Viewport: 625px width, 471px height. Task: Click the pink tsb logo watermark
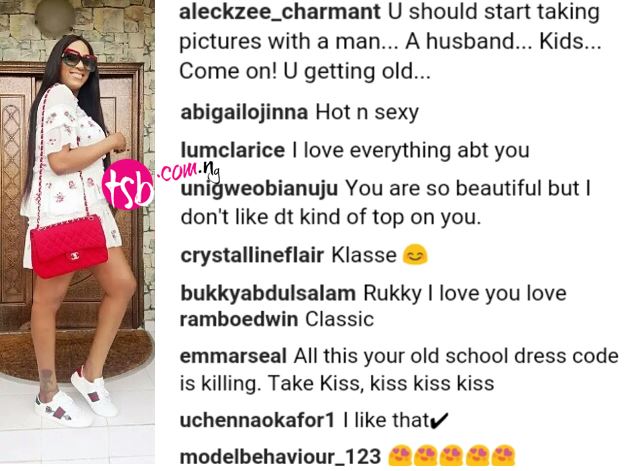(x=128, y=184)
